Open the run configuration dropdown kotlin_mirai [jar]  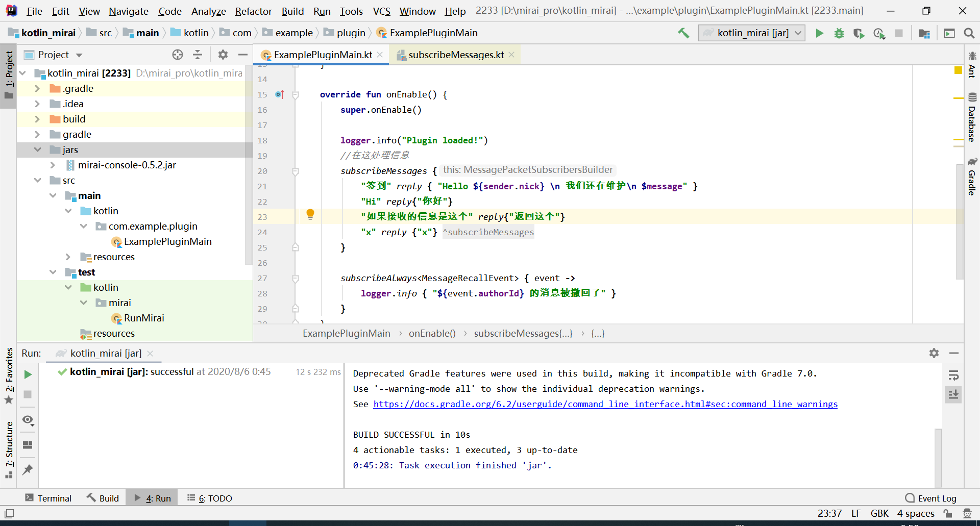click(x=752, y=33)
